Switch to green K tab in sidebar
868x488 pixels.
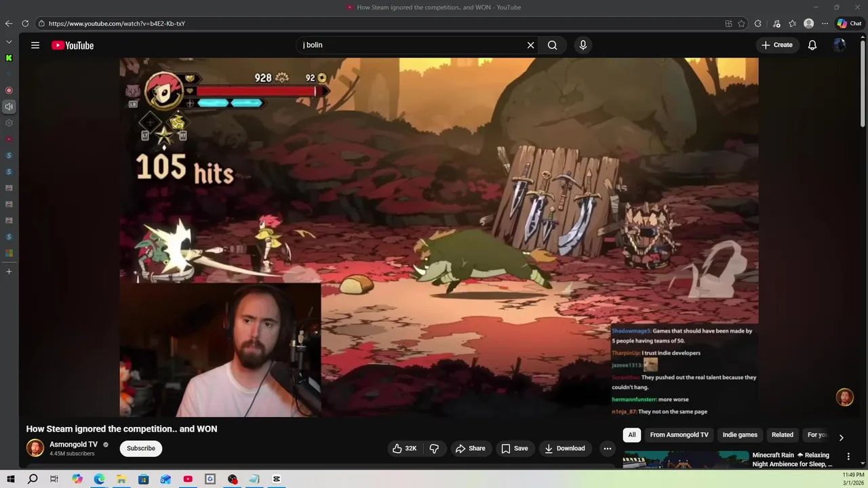click(x=9, y=58)
